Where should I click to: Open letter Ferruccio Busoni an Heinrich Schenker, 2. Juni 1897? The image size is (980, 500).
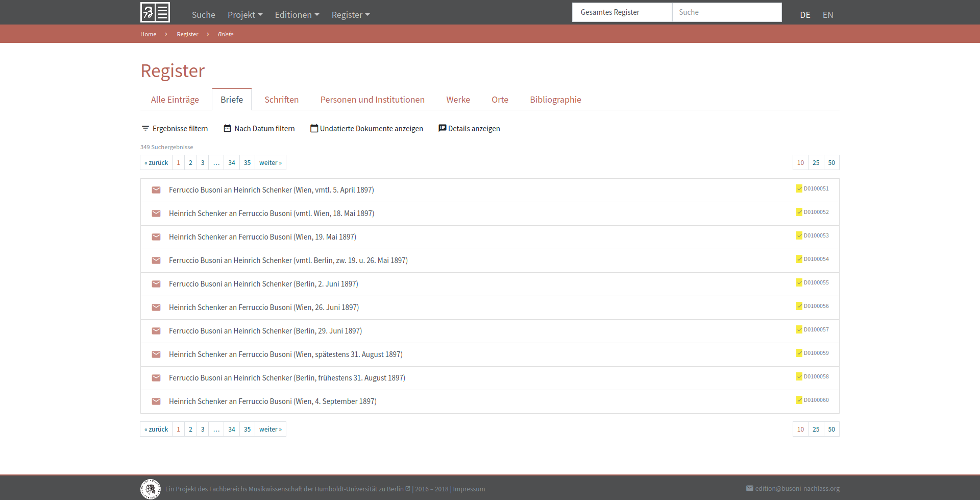coord(263,284)
